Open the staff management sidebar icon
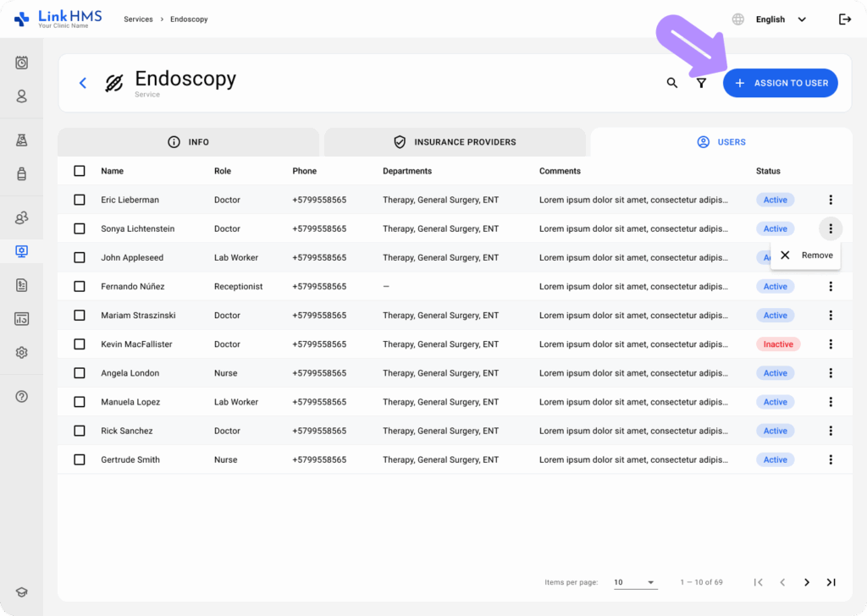This screenshot has width=867, height=616. click(x=21, y=217)
